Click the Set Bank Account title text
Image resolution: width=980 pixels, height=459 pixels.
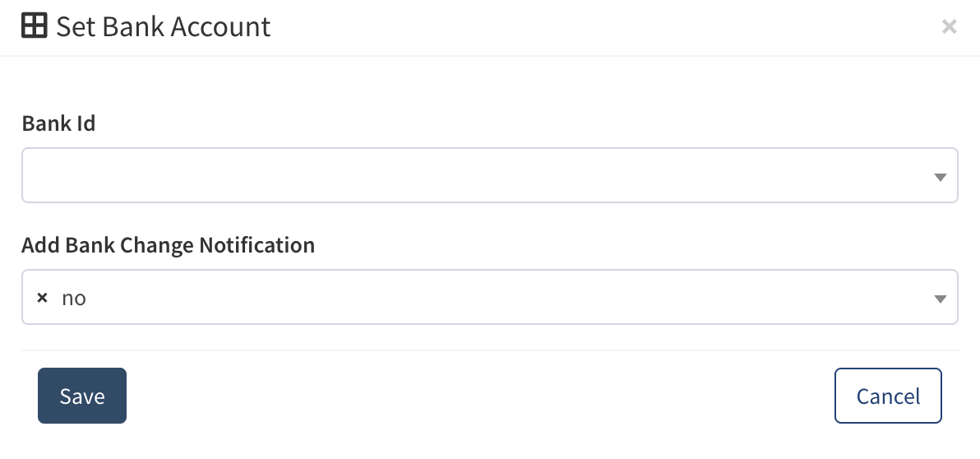[x=163, y=26]
